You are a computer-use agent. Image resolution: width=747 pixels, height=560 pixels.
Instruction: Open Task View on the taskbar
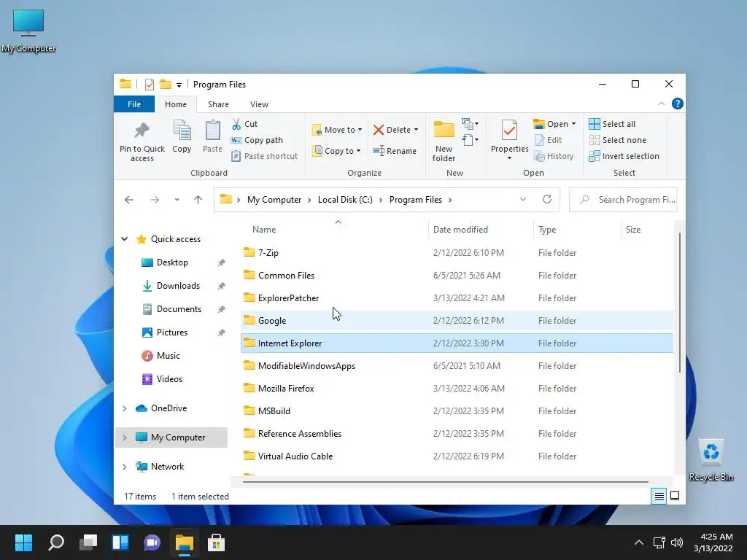[88, 542]
